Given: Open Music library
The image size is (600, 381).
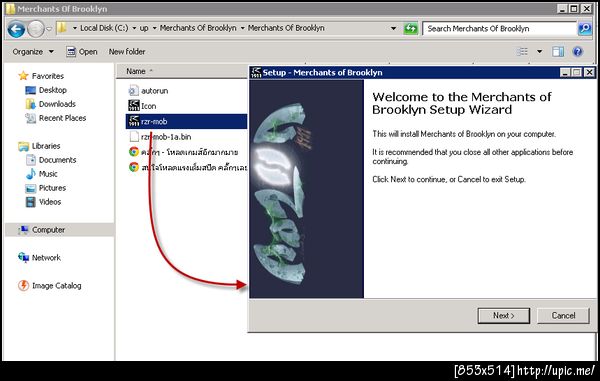Looking at the screenshot, I should click(48, 174).
